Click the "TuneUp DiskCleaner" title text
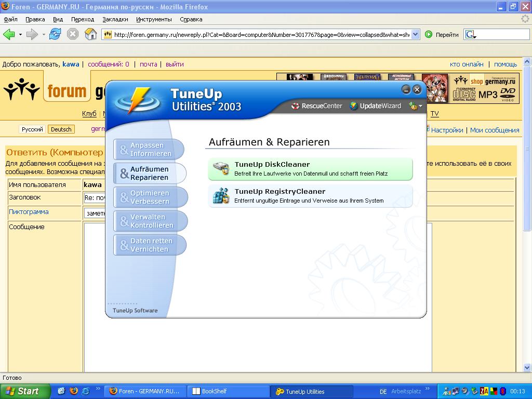Screen dimensions: 532x399 pos(272,165)
